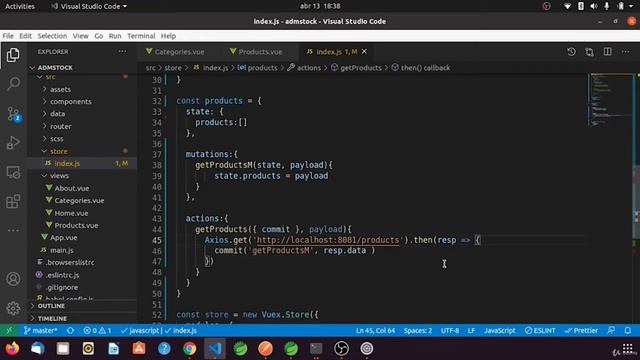Open Run and Debug view
The width and height of the screenshot is (640, 360).
click(x=13, y=143)
